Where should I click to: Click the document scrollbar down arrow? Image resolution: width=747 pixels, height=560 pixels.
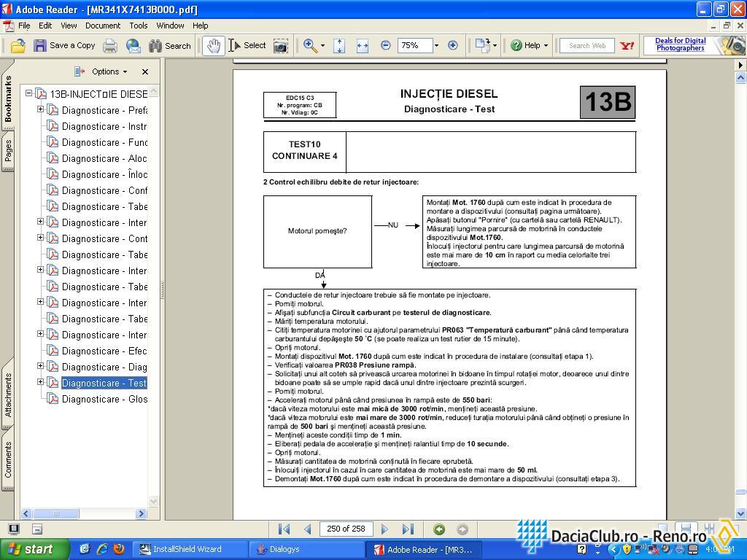coord(741,514)
